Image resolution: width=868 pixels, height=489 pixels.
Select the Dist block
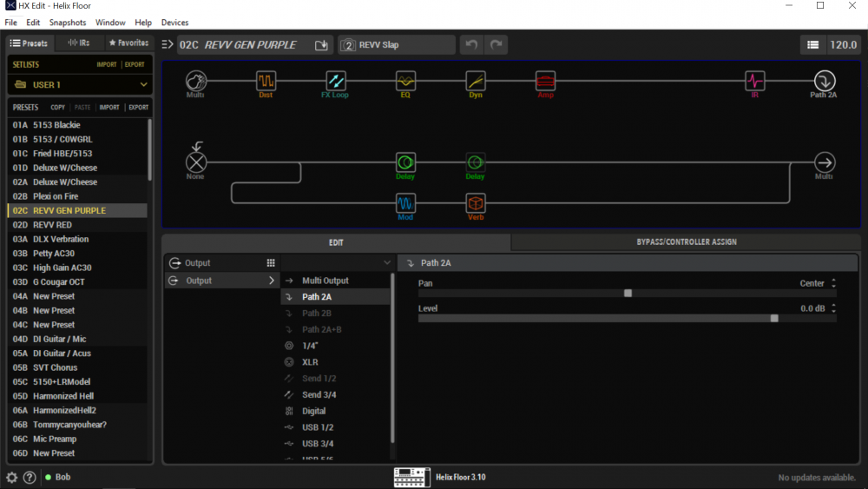(266, 81)
